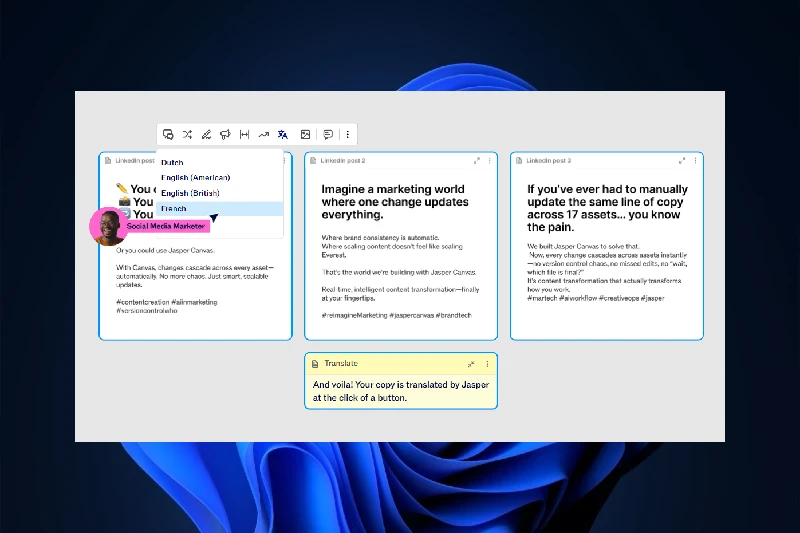This screenshot has height=533, width=800.
Task: Open the toolbar's three-dot more options
Action: pyautogui.click(x=347, y=134)
